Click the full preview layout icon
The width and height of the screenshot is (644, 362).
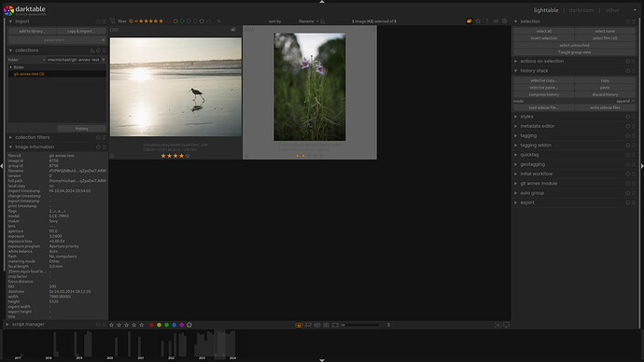[x=335, y=325]
